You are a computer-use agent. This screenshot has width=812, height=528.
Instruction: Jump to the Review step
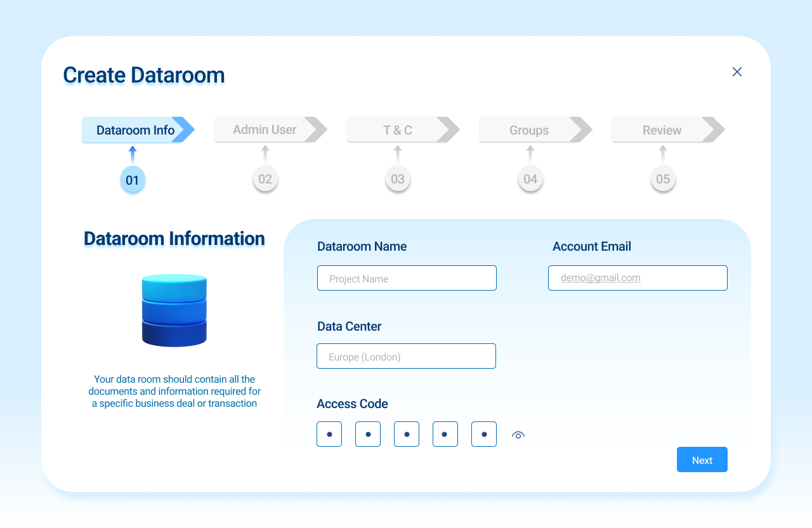[668, 129]
